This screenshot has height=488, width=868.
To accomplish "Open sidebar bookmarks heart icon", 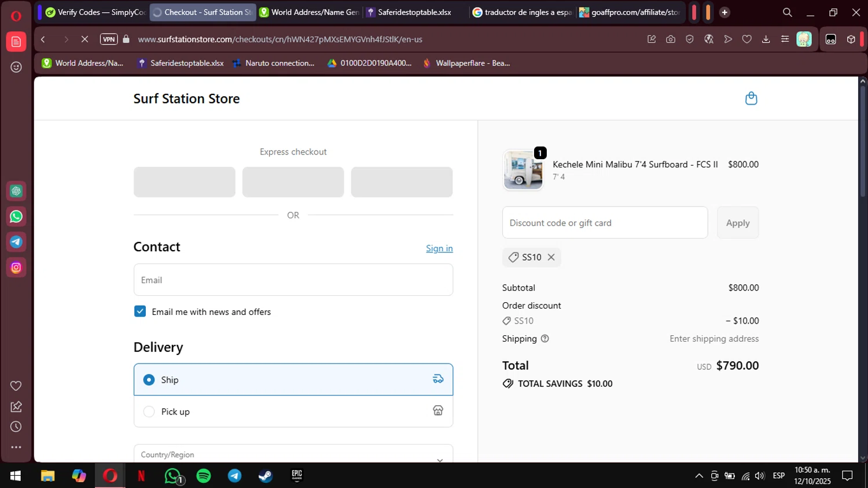I will click(x=16, y=386).
